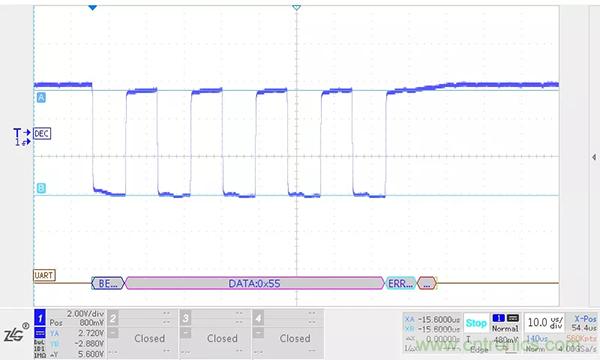The height and width of the screenshot is (360, 600).
Task: Click the ZLG brand logo
Action: 15,334
